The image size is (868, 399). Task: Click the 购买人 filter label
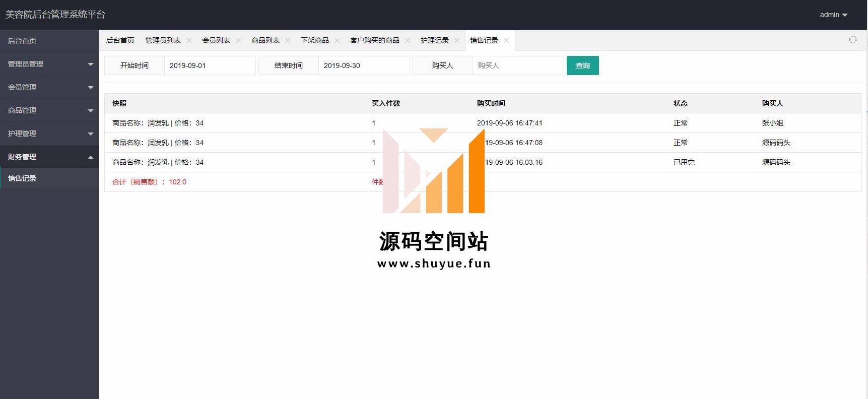[x=443, y=65]
